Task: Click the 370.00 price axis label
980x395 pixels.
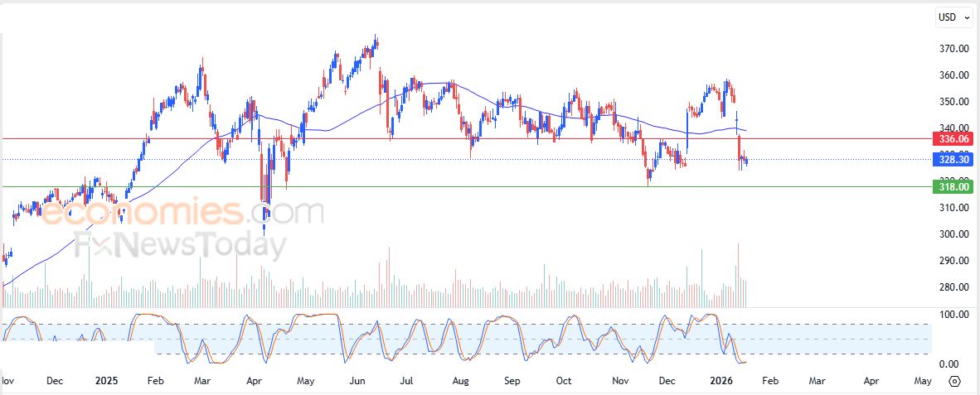Action: coord(954,49)
